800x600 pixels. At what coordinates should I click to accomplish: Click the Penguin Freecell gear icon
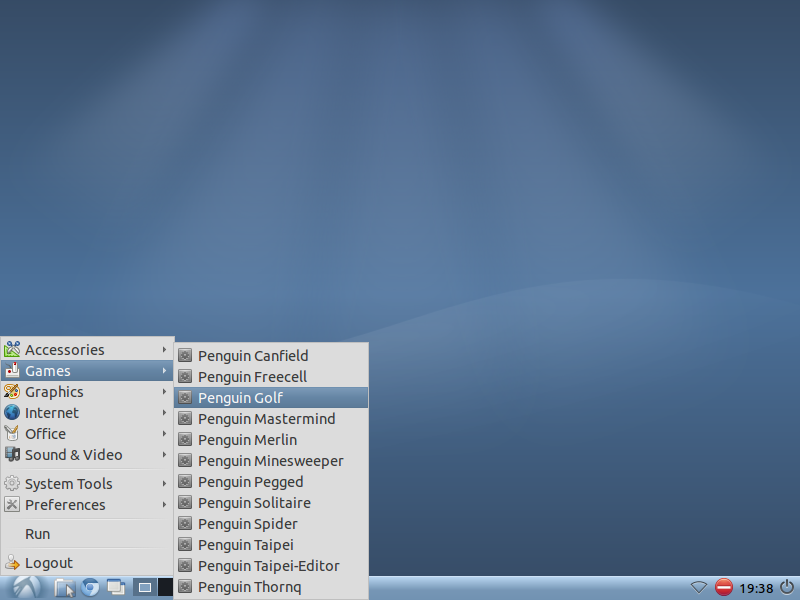pos(185,377)
